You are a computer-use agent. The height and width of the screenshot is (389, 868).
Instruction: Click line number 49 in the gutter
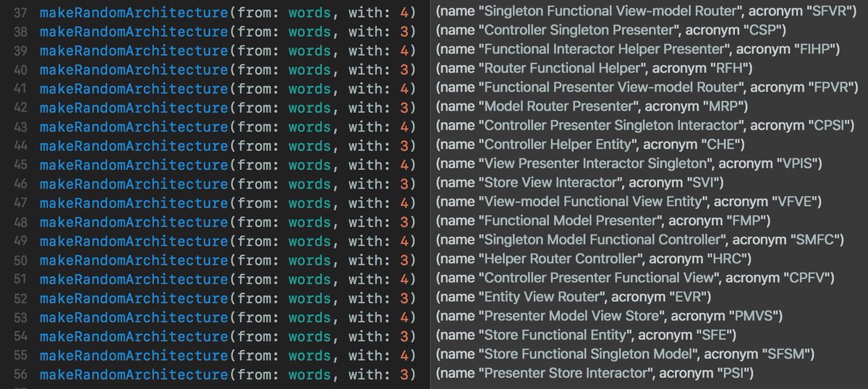[x=19, y=241]
